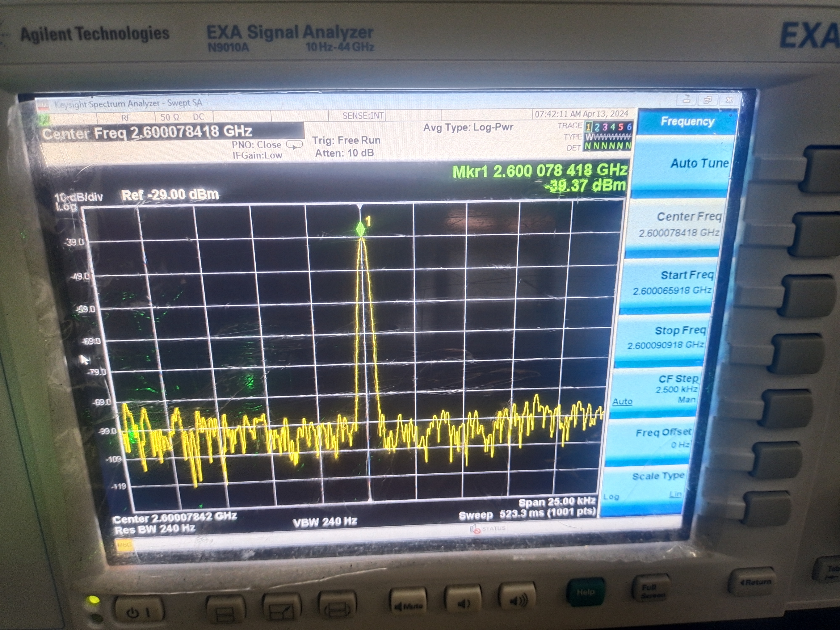Click the Ref -29.00 dBm level label
The width and height of the screenshot is (840, 630).
[170, 195]
